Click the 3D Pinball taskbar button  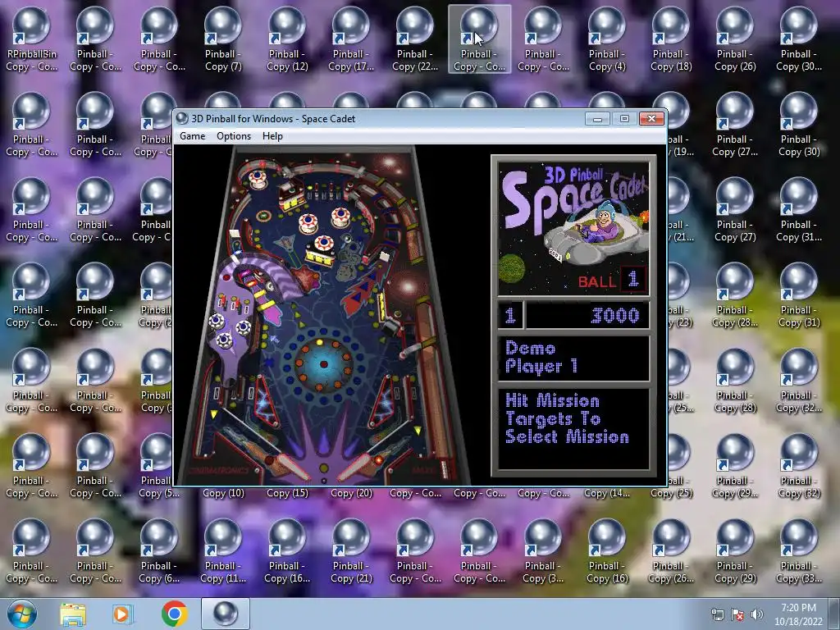coord(226,614)
